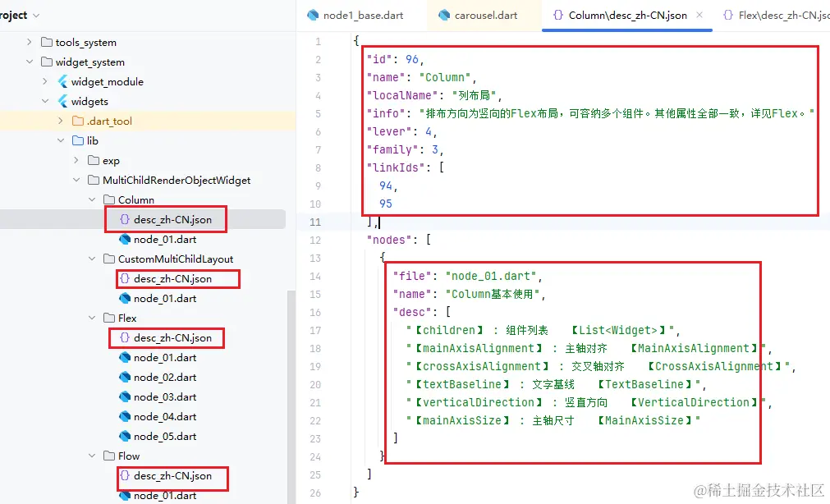This screenshot has height=504, width=830.
Task: Click the Flutter icon beside widget_module
Action: click(x=62, y=81)
